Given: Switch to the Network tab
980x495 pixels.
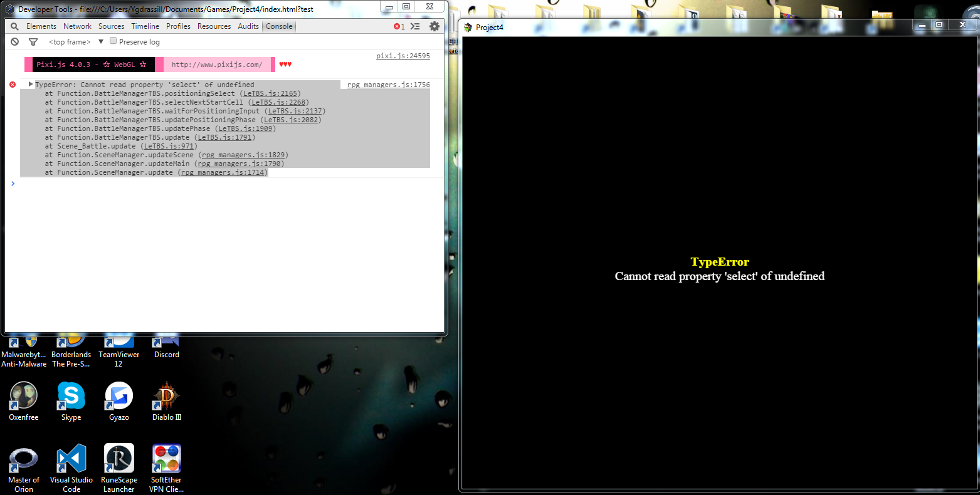Looking at the screenshot, I should pos(77,26).
